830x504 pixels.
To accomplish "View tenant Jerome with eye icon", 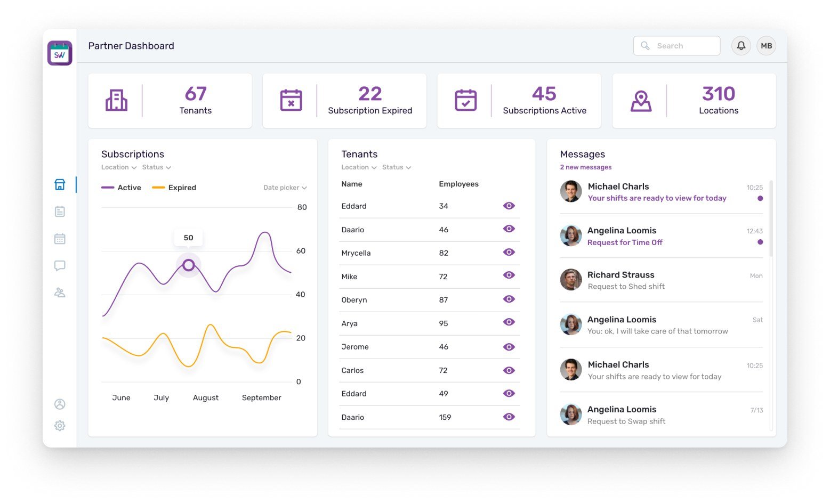I will coord(509,347).
